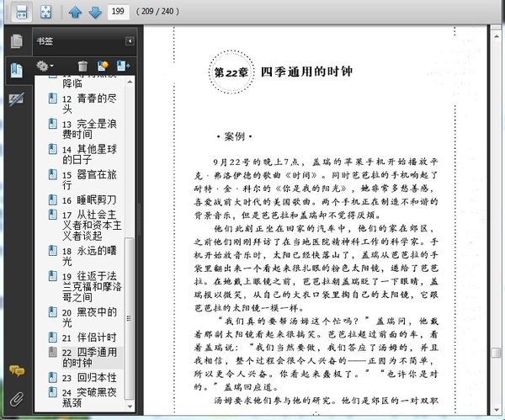Screen dimensions: 505x420
Task: Click the fit-width scrolling mode icon
Action: (x=22, y=12)
